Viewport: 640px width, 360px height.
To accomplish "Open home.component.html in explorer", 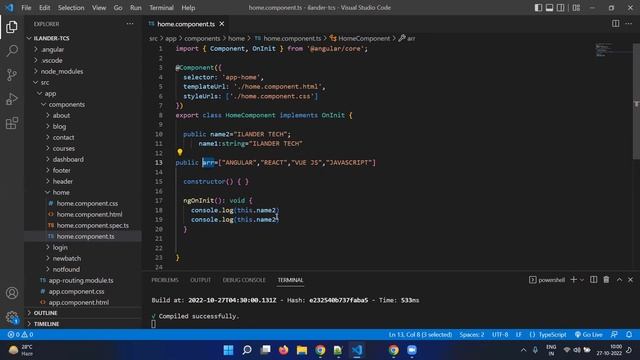I will coord(89,214).
